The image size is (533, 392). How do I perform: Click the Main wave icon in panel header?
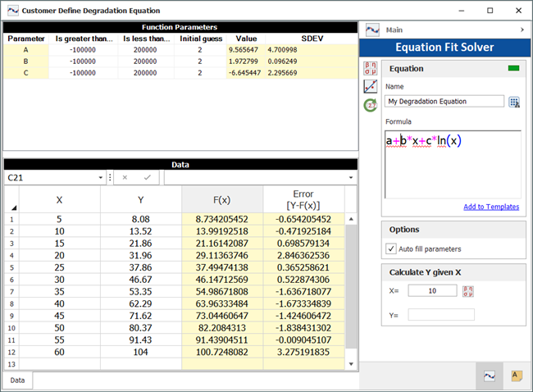[372, 30]
